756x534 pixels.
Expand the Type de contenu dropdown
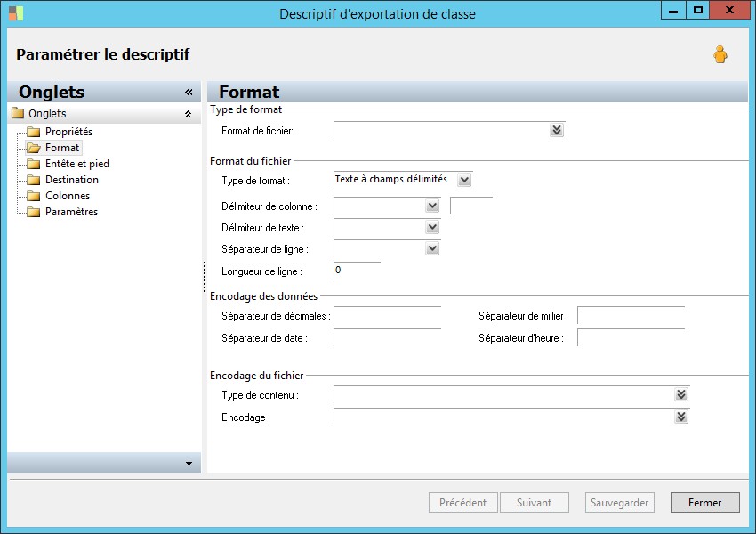[x=680, y=394]
